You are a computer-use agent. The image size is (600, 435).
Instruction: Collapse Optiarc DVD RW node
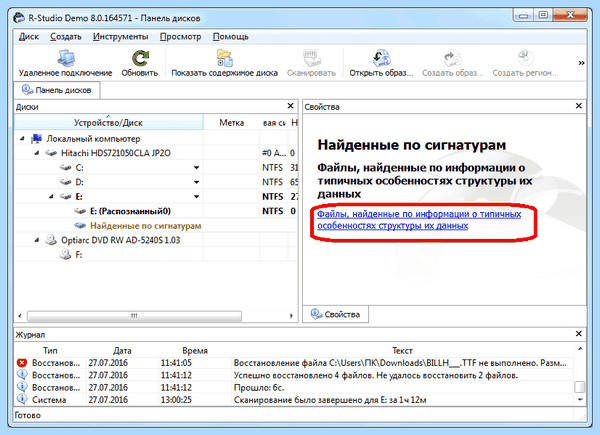pos(37,241)
